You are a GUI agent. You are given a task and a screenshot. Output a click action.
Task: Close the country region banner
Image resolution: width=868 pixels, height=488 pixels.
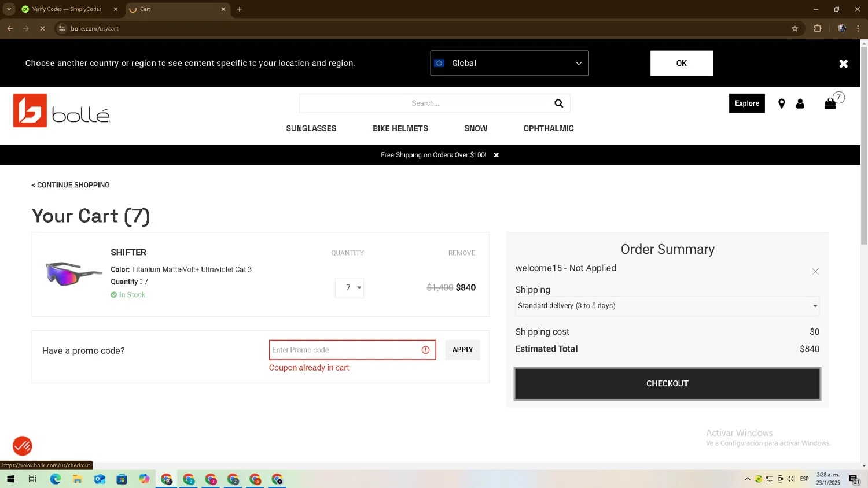844,64
